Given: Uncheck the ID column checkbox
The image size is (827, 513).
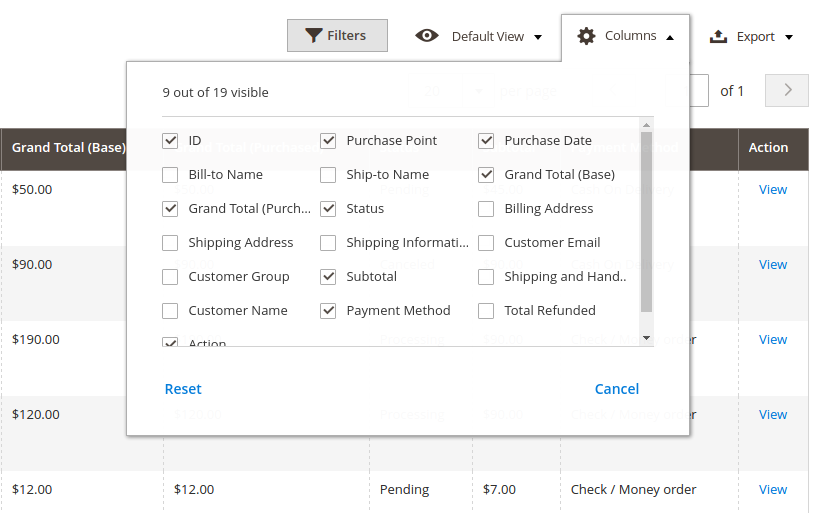Looking at the screenshot, I should pos(170,141).
